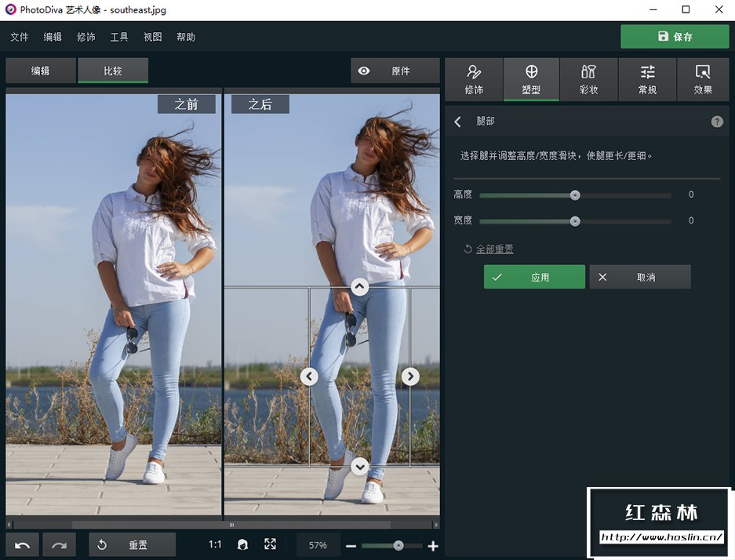Click the undo arrow icon
This screenshot has width=735, height=560.
point(23,545)
